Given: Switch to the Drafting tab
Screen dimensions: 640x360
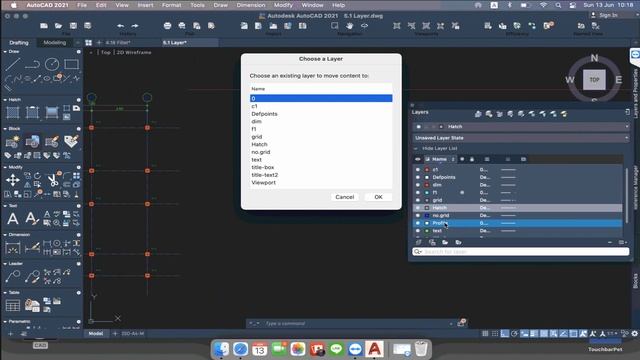Looking at the screenshot, I should click(x=19, y=42).
